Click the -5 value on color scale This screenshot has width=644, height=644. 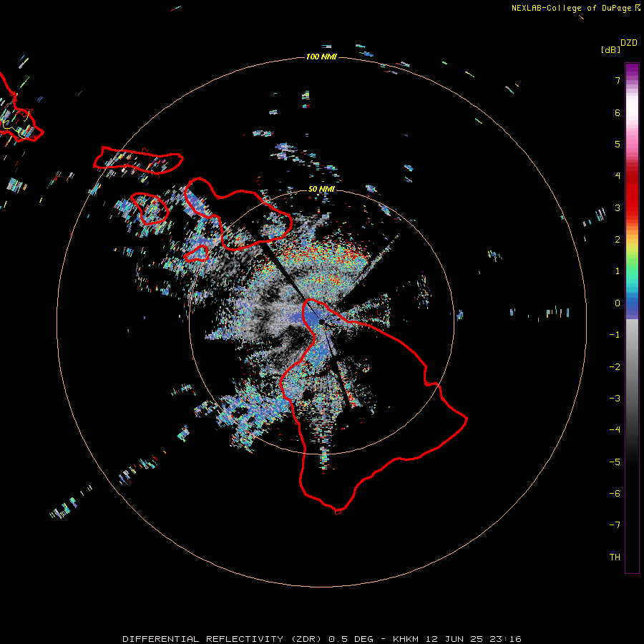pyautogui.click(x=615, y=462)
